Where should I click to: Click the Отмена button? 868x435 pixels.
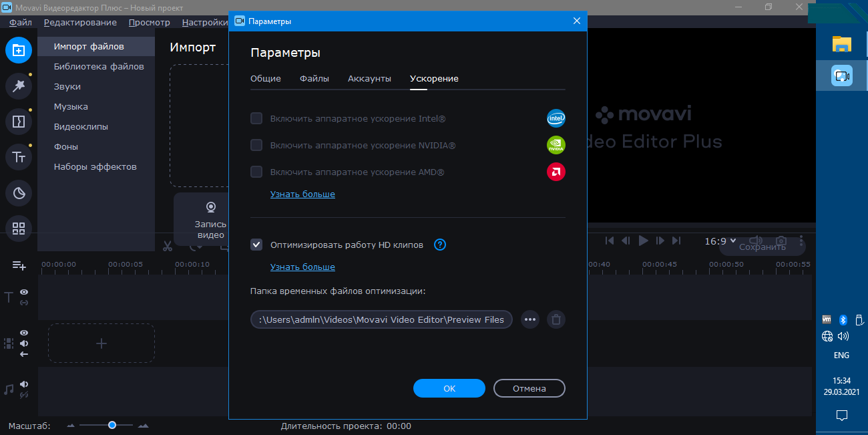529,388
